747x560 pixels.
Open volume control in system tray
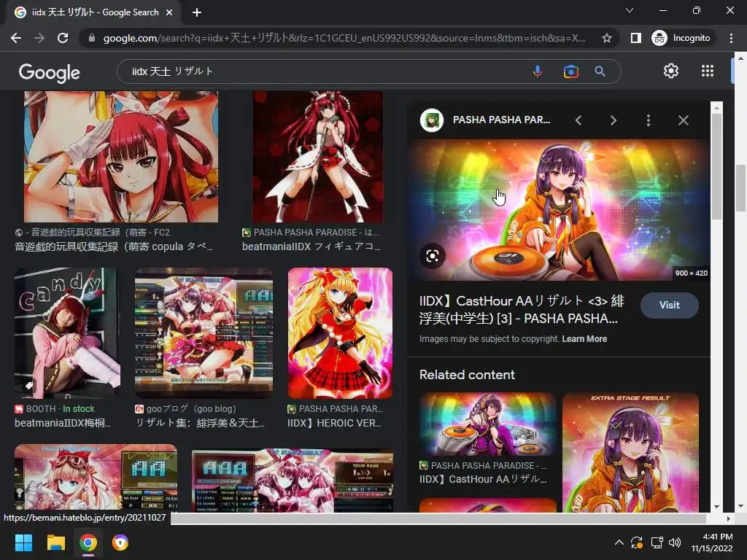click(x=675, y=542)
